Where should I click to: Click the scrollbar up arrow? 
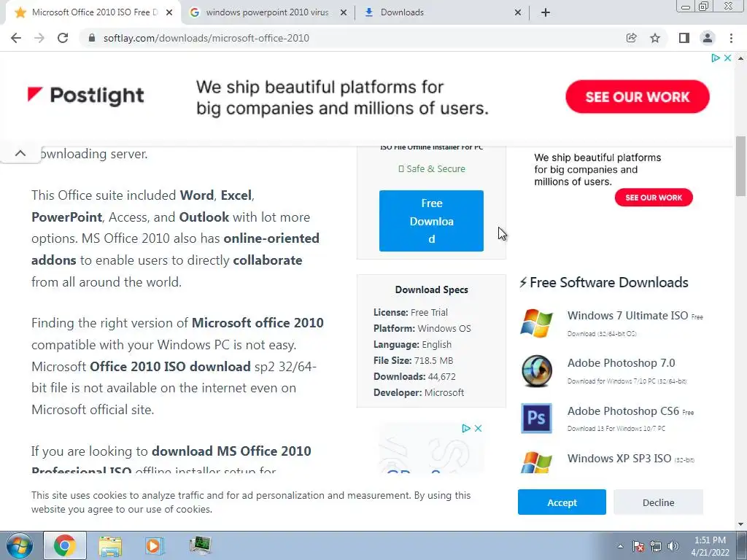click(x=740, y=58)
